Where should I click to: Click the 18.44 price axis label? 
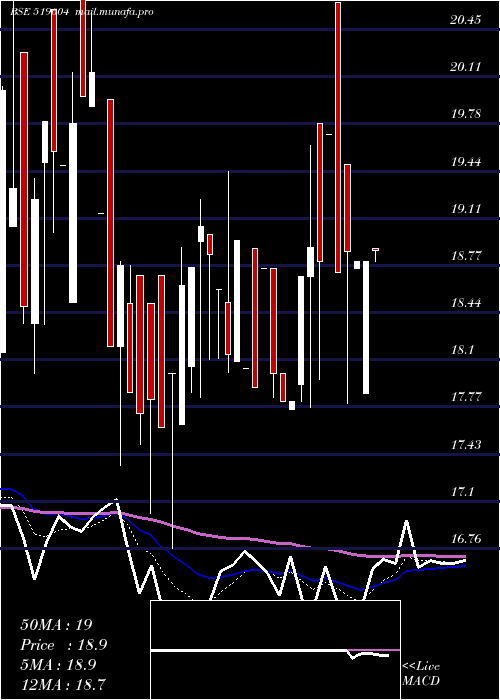[x=466, y=303]
